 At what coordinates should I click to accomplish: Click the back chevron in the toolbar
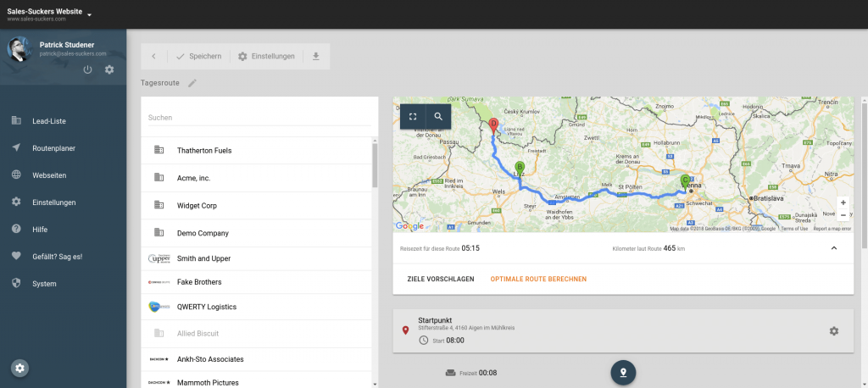click(154, 57)
